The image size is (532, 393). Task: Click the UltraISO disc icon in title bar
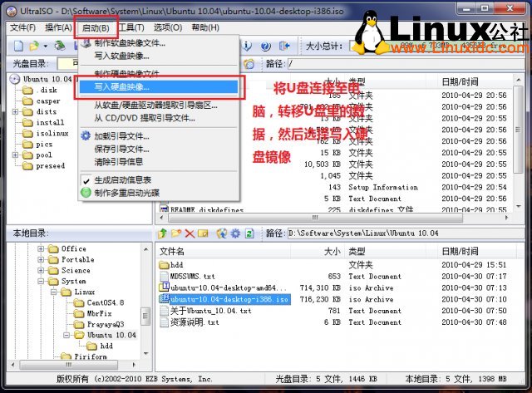click(11, 11)
